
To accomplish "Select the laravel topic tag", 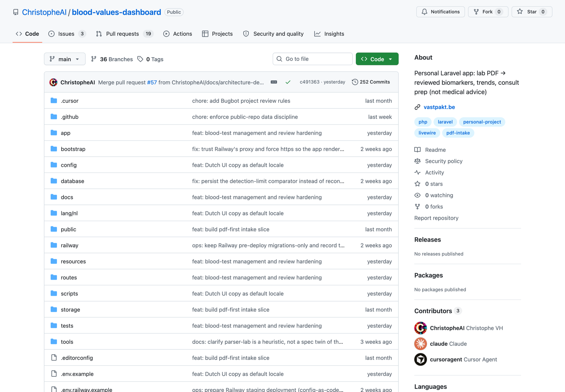I will tap(445, 122).
